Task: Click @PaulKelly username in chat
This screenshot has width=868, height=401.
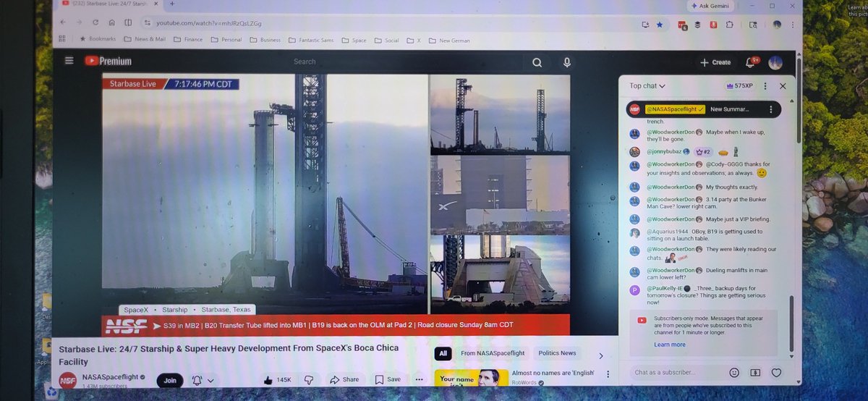Action: [x=666, y=288]
